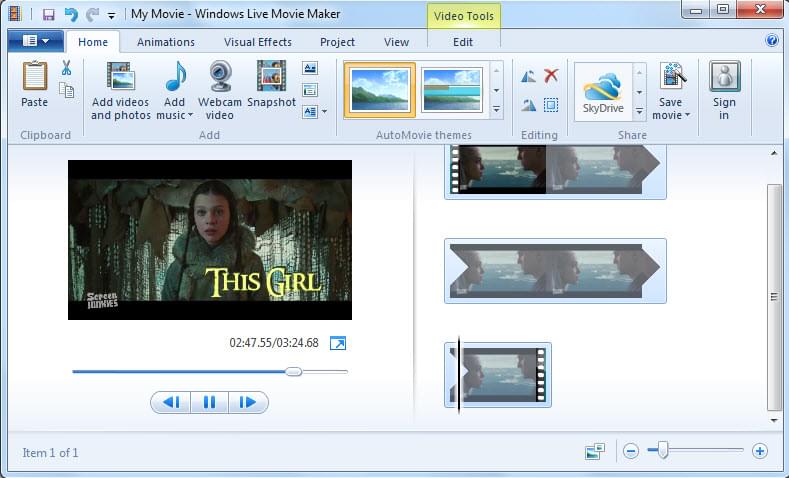Switch to the Animations tab
789x478 pixels.
[x=166, y=42]
